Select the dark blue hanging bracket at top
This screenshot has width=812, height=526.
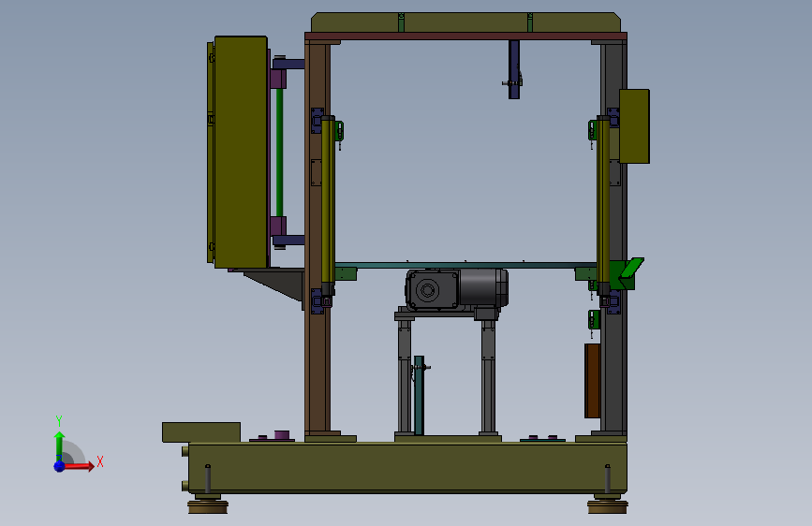514,69
